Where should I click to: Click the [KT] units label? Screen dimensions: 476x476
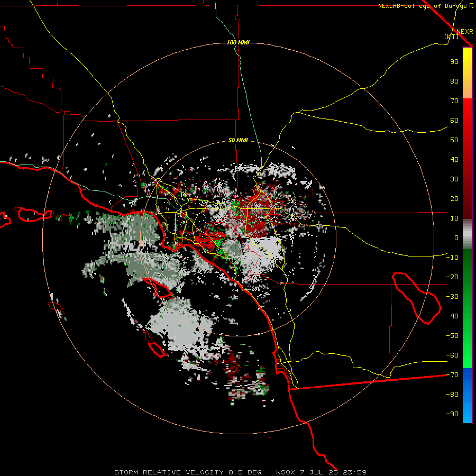coord(452,36)
